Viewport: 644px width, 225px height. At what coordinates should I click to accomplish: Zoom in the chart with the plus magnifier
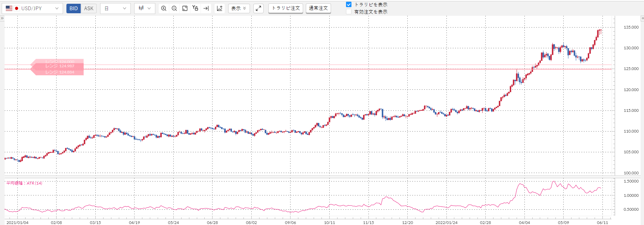[164, 8]
